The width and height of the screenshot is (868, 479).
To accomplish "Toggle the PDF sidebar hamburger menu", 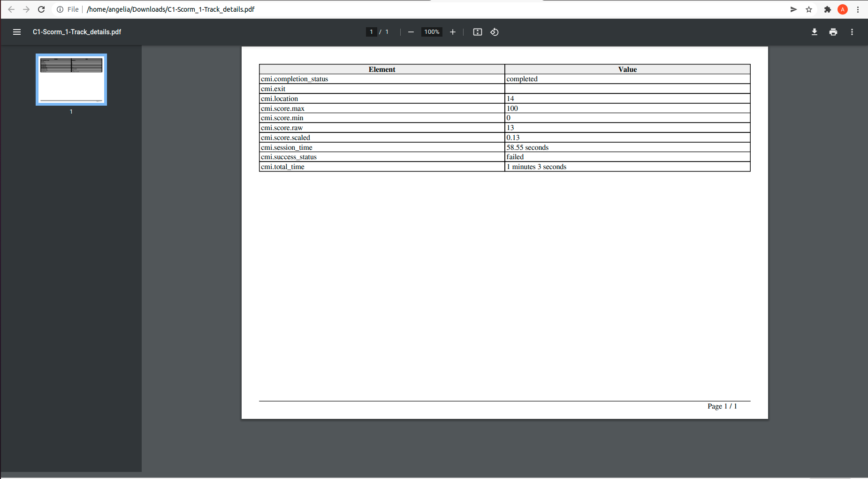I will point(17,32).
